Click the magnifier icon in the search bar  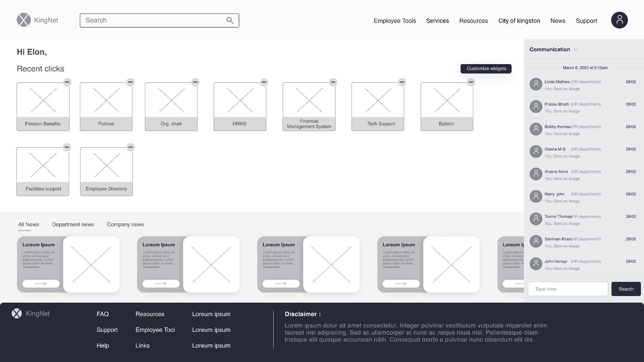(x=230, y=20)
